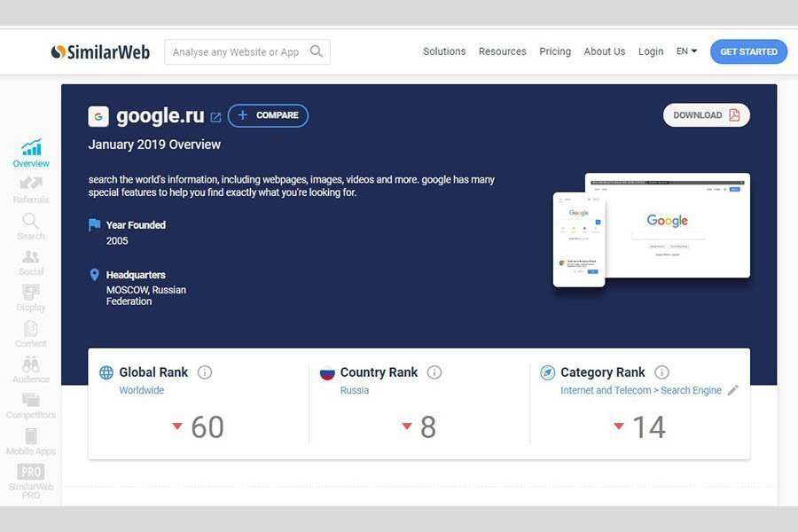The height and width of the screenshot is (532, 798).
Task: Select Overview in the sidebar
Action: pyautogui.click(x=31, y=153)
